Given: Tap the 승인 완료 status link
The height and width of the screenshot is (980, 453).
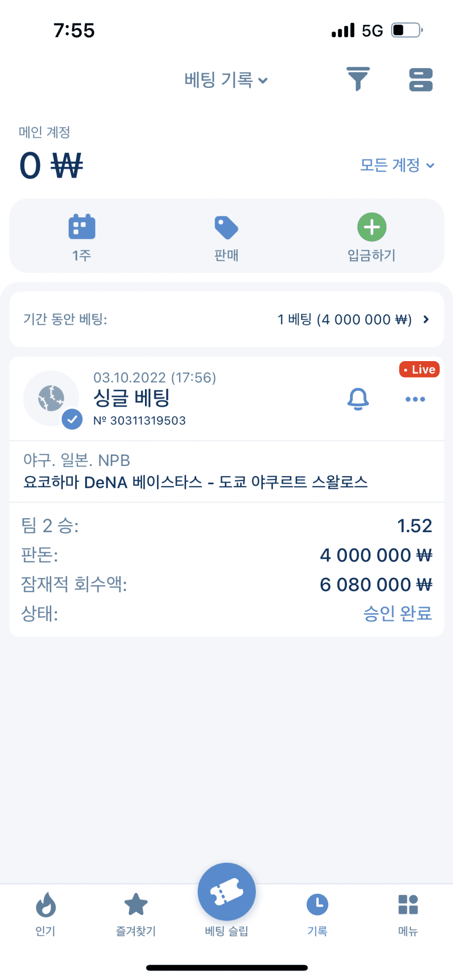Looking at the screenshot, I should pos(398,613).
